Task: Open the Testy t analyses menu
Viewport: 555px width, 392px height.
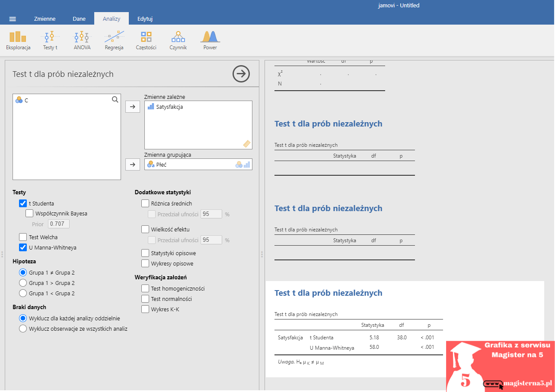Action: [50, 41]
